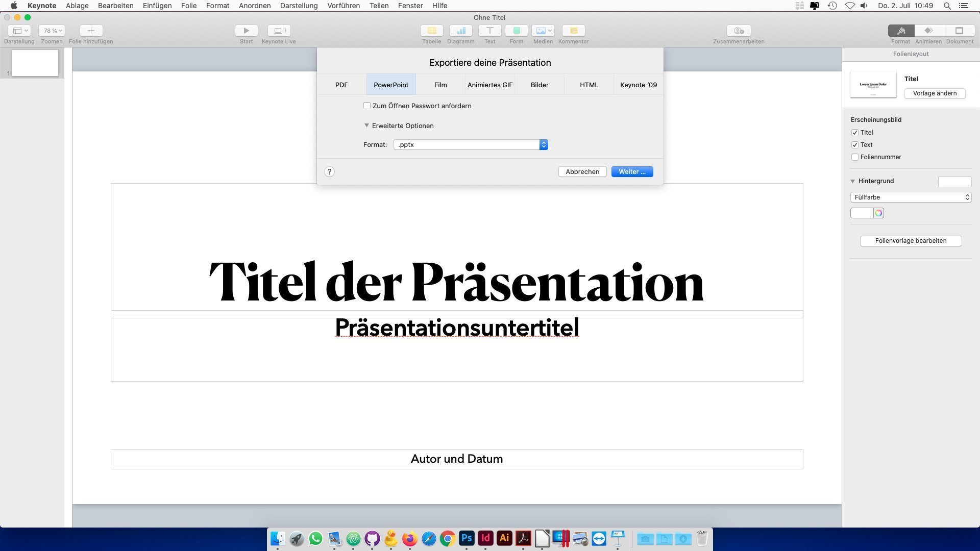980x551 pixels.
Task: Click the Titel layout thumbnail in Folienlayout
Action: point(873,85)
